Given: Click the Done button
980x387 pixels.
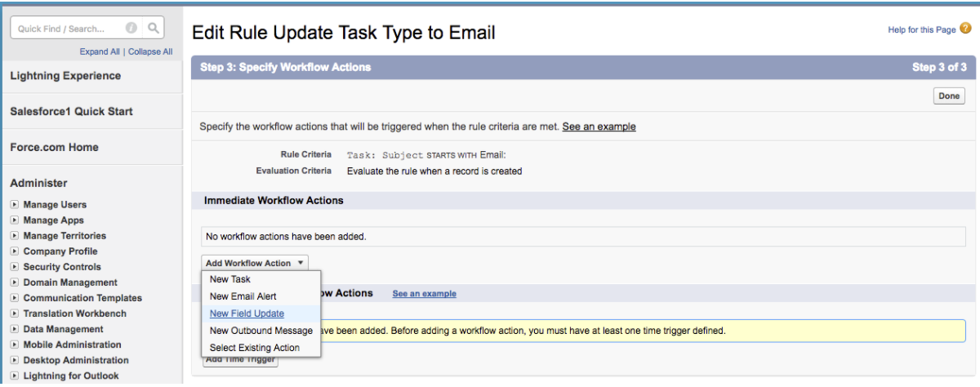Looking at the screenshot, I should (x=949, y=96).
